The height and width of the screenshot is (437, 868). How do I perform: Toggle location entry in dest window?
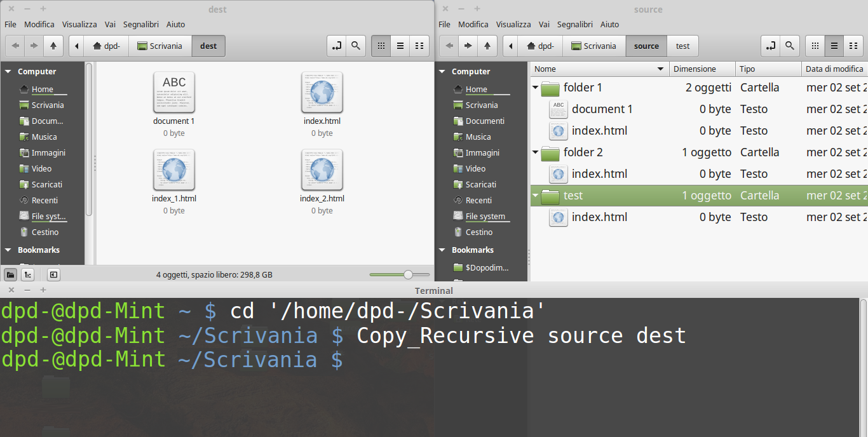(x=337, y=46)
